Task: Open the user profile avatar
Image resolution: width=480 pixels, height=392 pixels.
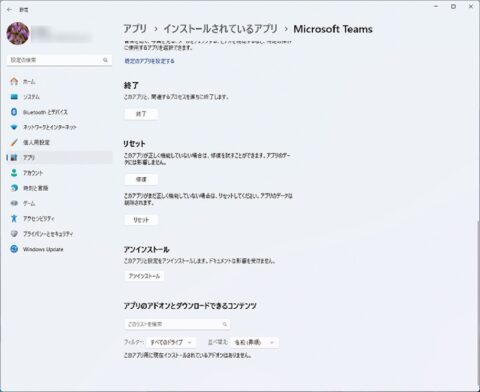Action: [x=18, y=33]
